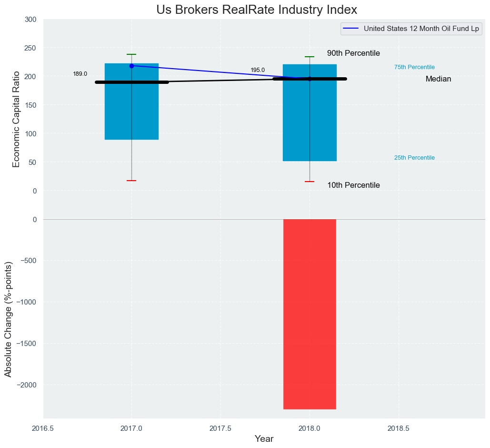Click the blue data point at 2017
490x448 pixels.
pyautogui.click(x=131, y=66)
